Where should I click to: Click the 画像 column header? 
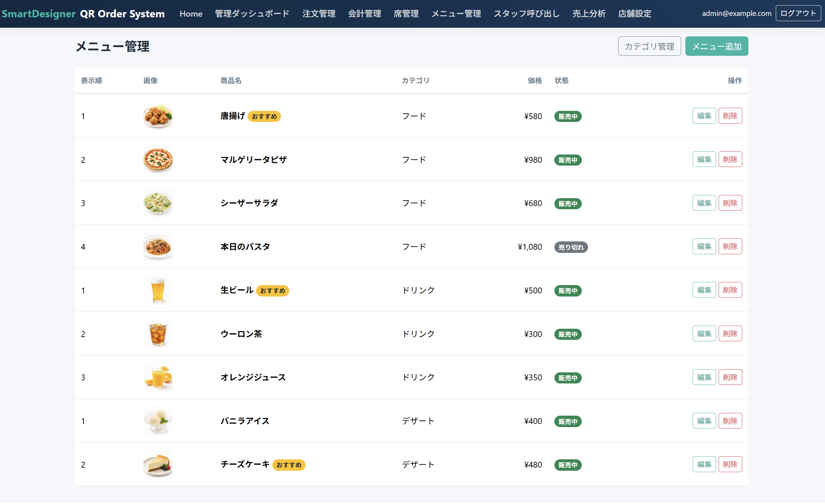[150, 80]
